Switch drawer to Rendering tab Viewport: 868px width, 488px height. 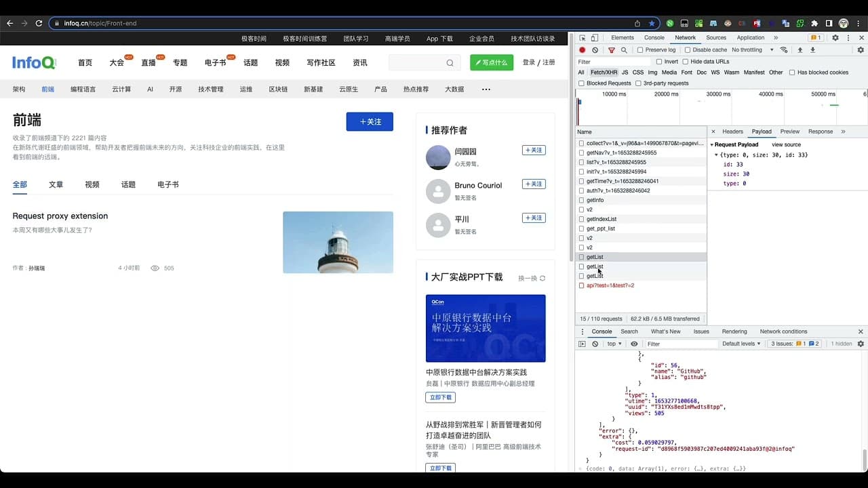pos(734,331)
